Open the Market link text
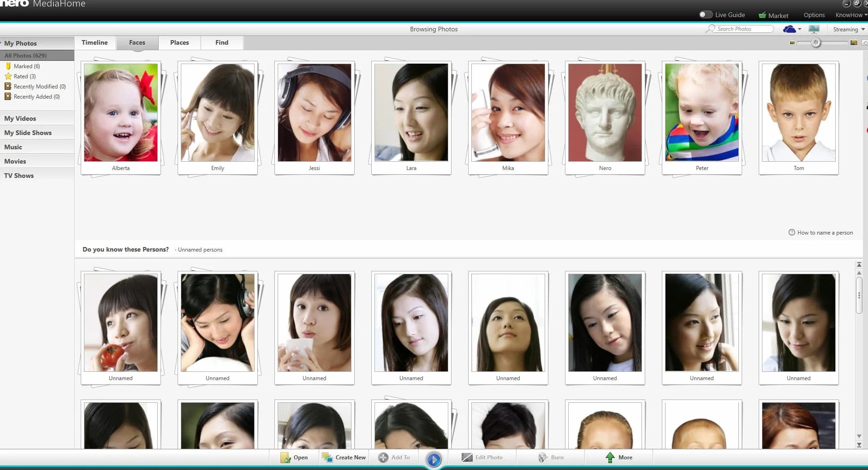The width and height of the screenshot is (868, 470). click(778, 16)
